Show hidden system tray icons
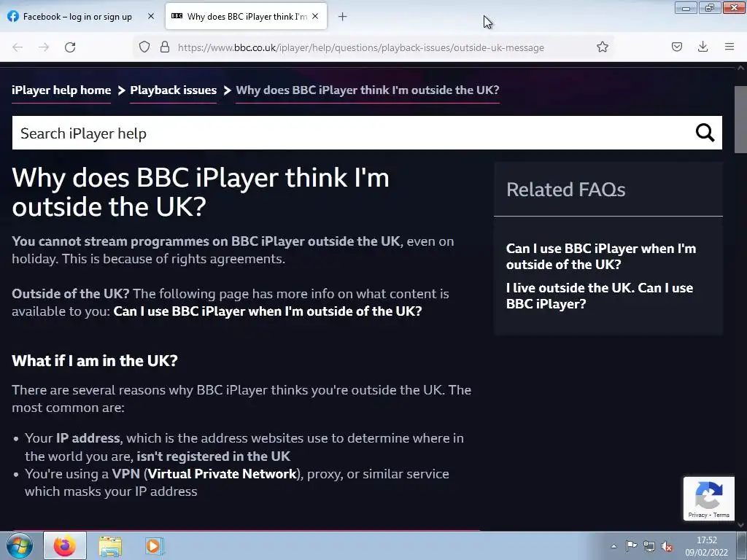This screenshot has height=560, width=747. (x=614, y=546)
